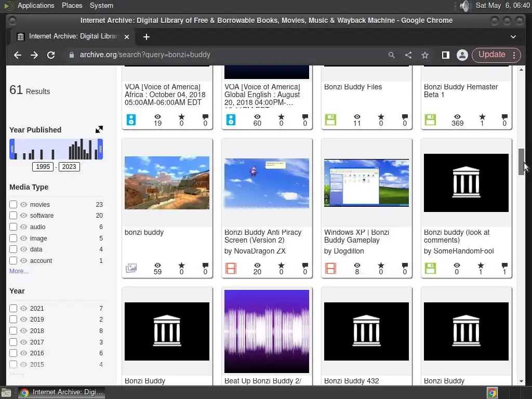Click the Year Published histogram bars

(x=56, y=149)
